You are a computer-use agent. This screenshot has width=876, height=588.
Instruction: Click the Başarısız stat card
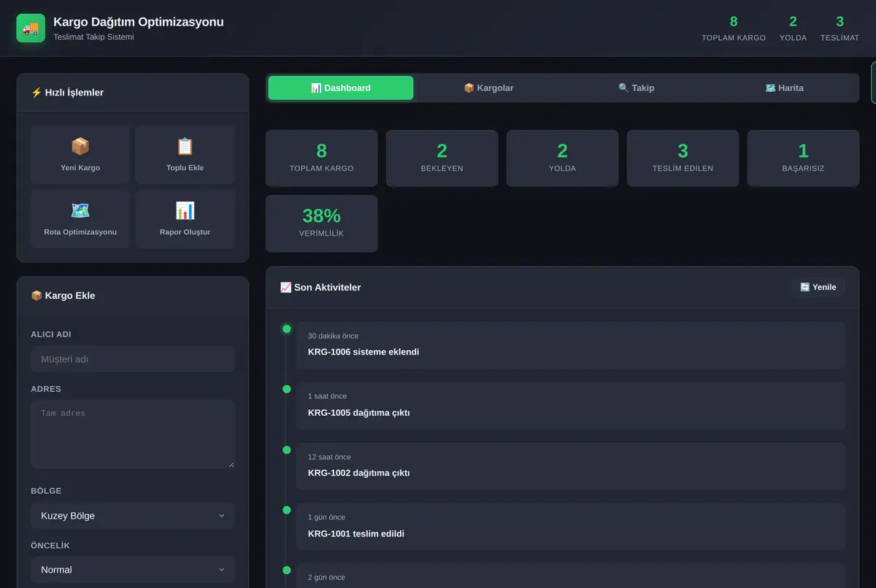803,158
